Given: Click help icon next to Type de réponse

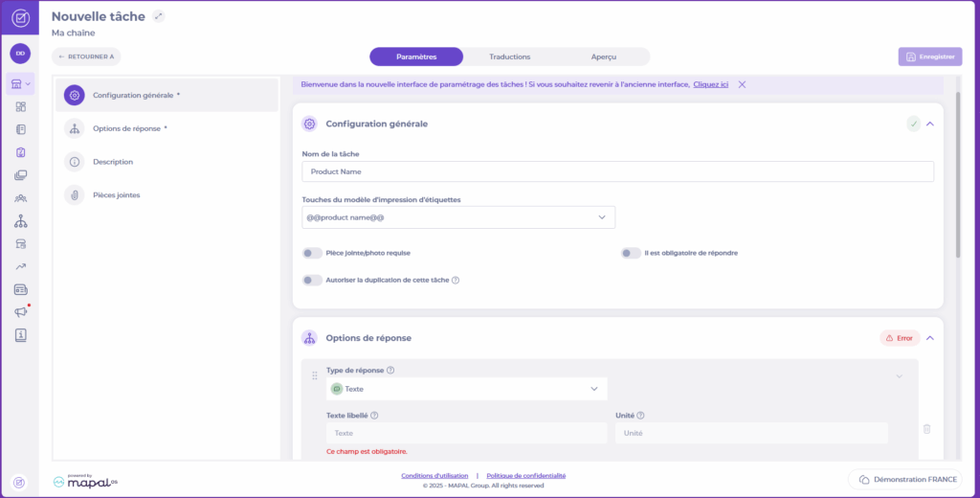Looking at the screenshot, I should pyautogui.click(x=390, y=371).
